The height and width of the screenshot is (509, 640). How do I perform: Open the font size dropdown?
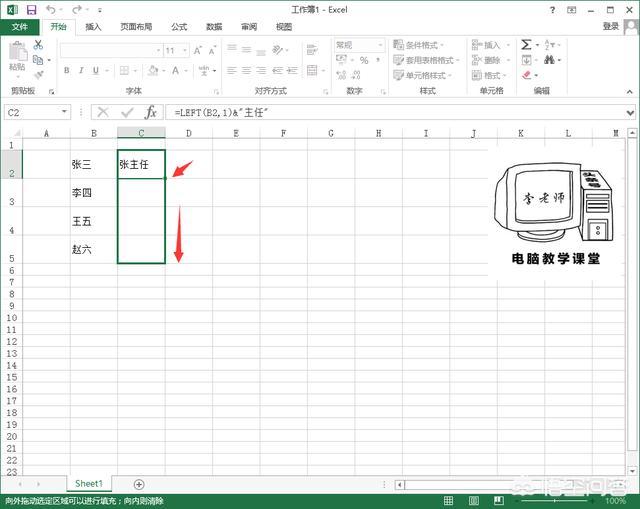184,50
